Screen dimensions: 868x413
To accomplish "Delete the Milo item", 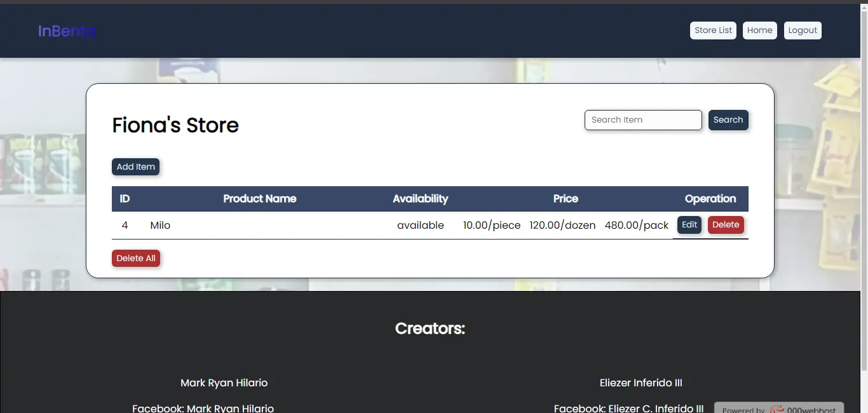I will [725, 225].
